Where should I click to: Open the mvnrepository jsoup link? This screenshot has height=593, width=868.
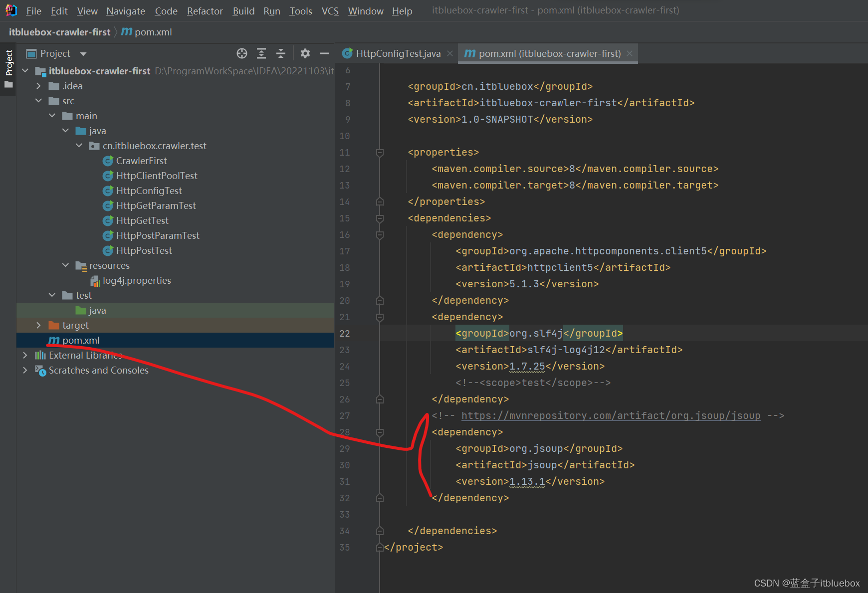coord(611,415)
